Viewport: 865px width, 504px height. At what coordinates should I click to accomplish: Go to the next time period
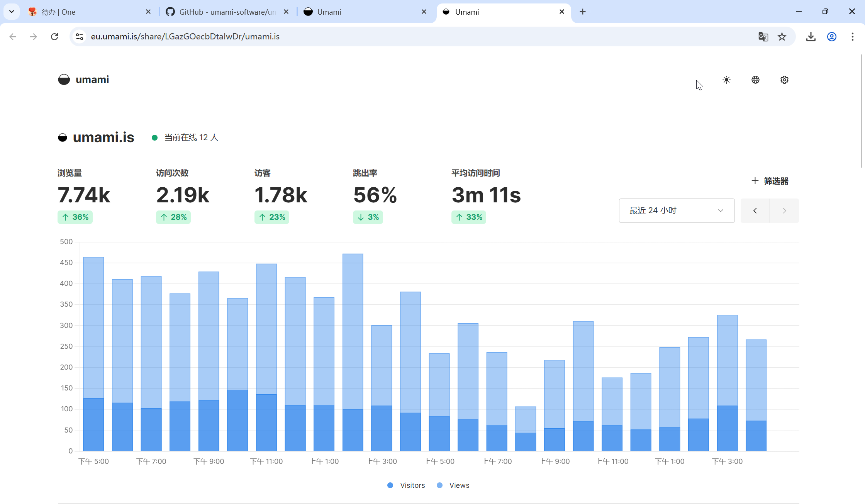coord(784,210)
